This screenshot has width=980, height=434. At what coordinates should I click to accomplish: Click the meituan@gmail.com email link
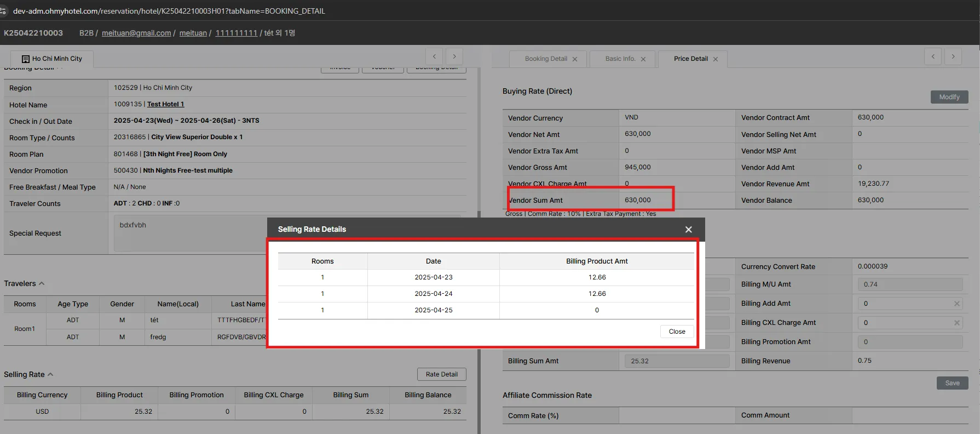(x=136, y=33)
